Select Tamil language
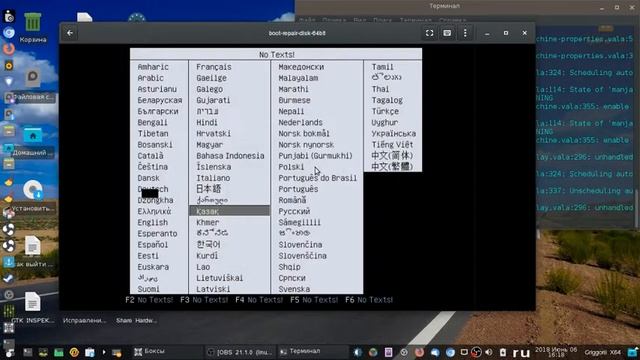Image resolution: width=640 pixels, height=360 pixels. 382,67
